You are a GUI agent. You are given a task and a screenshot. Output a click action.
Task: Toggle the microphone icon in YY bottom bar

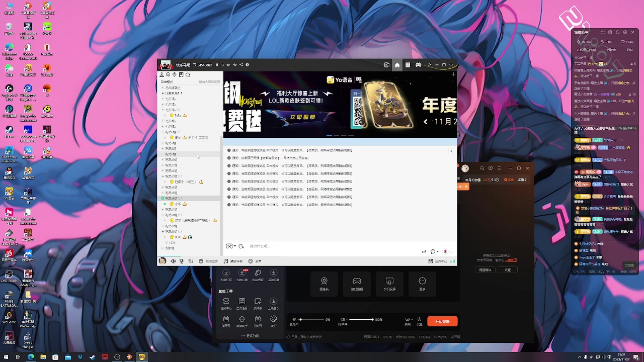coord(182,261)
